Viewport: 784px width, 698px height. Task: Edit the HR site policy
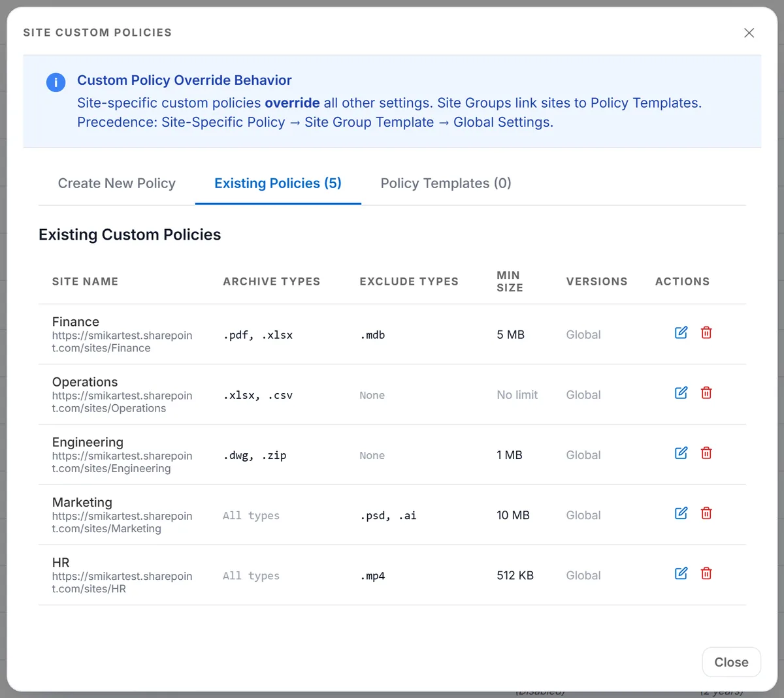tap(681, 573)
